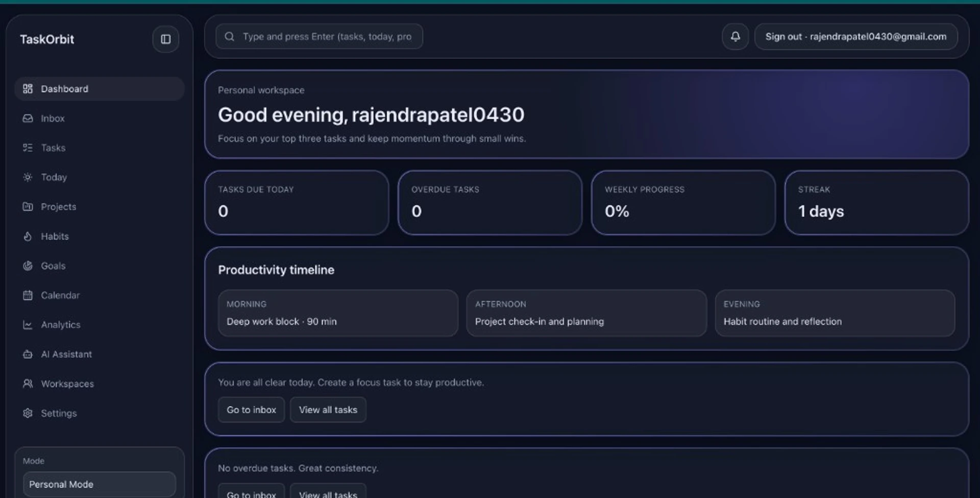Click the AI Assistant robot icon
Screen dimensions: 980x498
coord(28,354)
